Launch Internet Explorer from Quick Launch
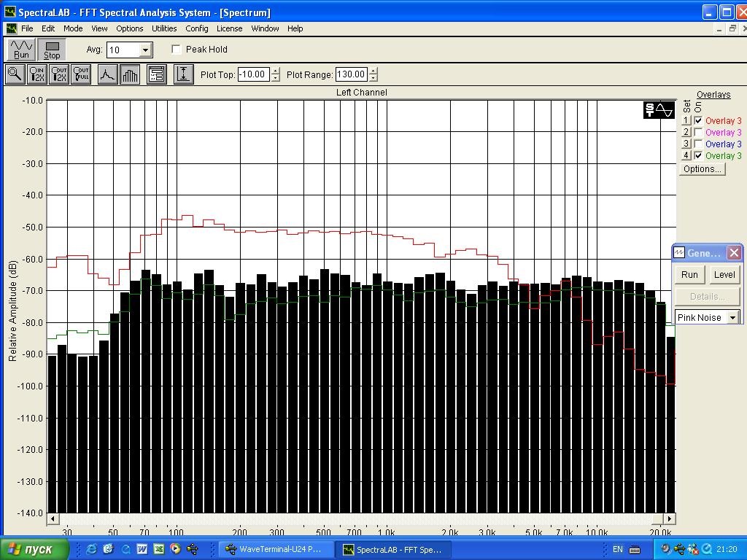This screenshot has width=747, height=560. pyautogui.click(x=91, y=549)
